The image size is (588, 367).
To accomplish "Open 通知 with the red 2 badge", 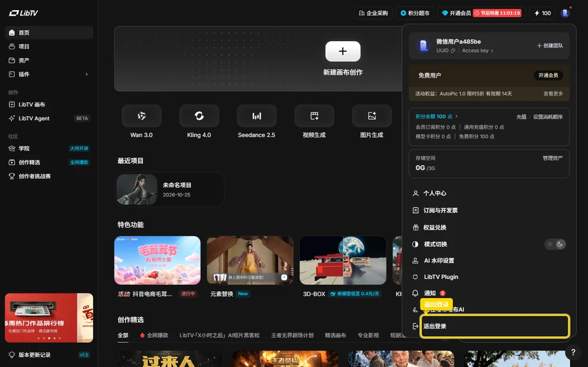I will coord(489,293).
